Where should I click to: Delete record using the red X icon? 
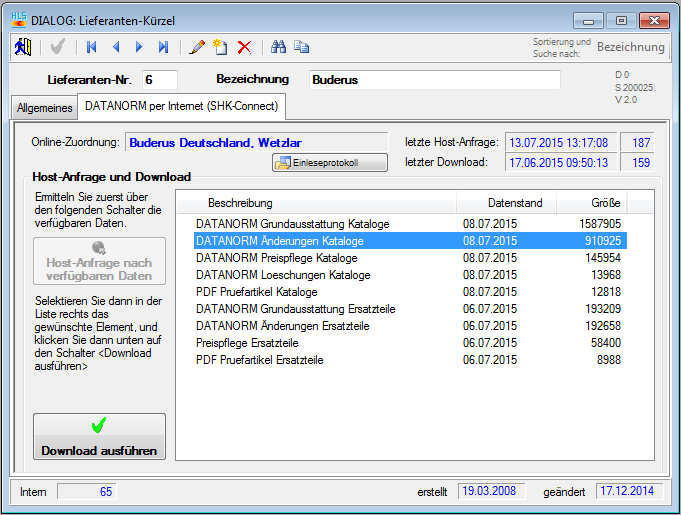pos(244,47)
